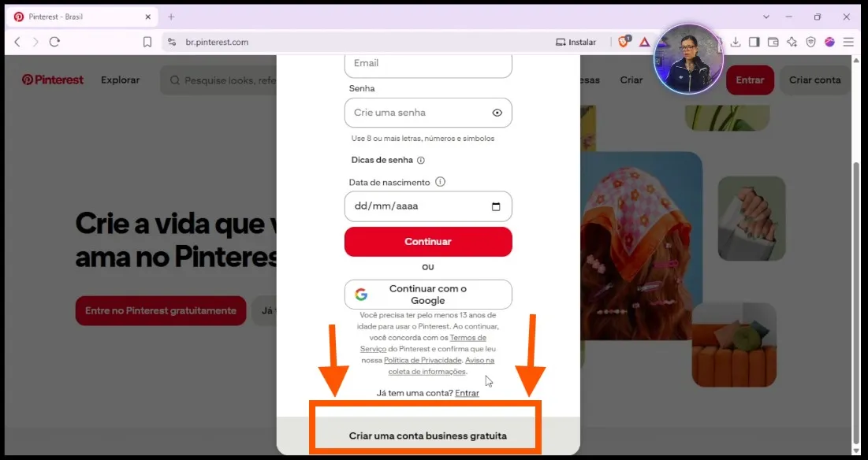The width and height of the screenshot is (868, 460).
Task: Select the Pinterest - Brasil tab
Action: (82, 17)
